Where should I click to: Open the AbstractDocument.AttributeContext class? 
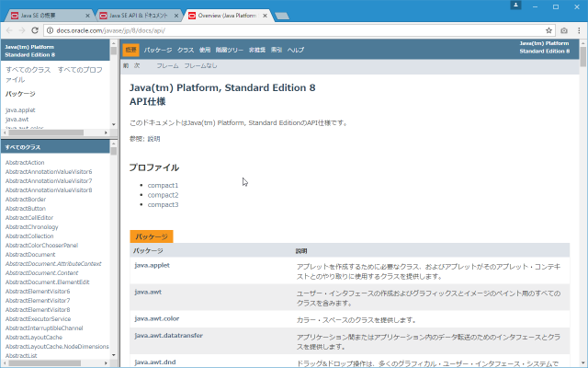click(x=53, y=264)
